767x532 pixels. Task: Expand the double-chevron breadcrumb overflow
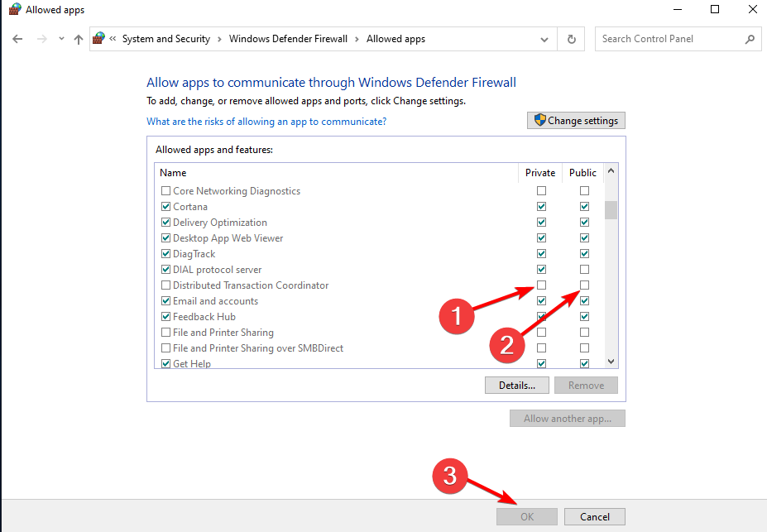point(113,39)
